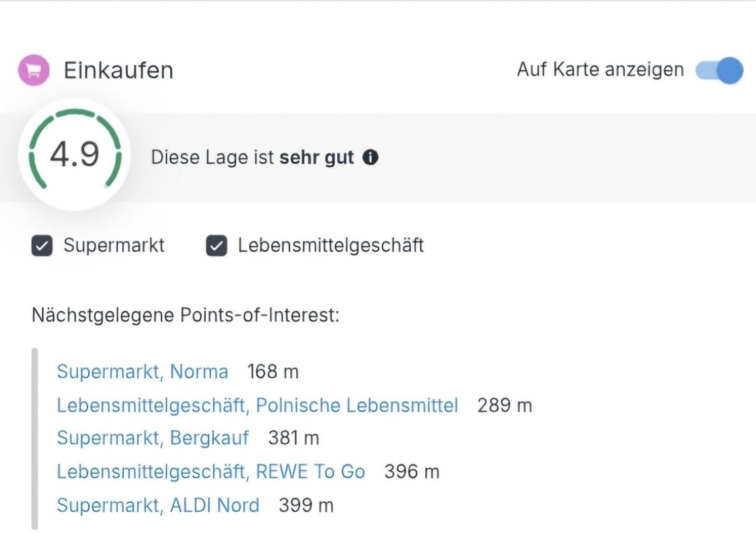Screen dimensions: 756x559
Task: Click the 'Auf Karte anzeigen' label
Action: click(600, 70)
